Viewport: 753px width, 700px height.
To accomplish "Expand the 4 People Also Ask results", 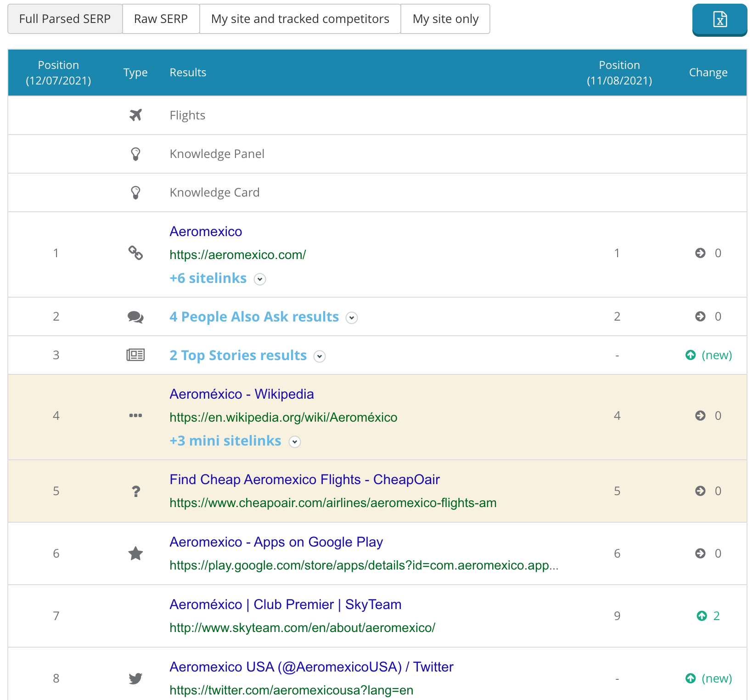I will tap(352, 318).
